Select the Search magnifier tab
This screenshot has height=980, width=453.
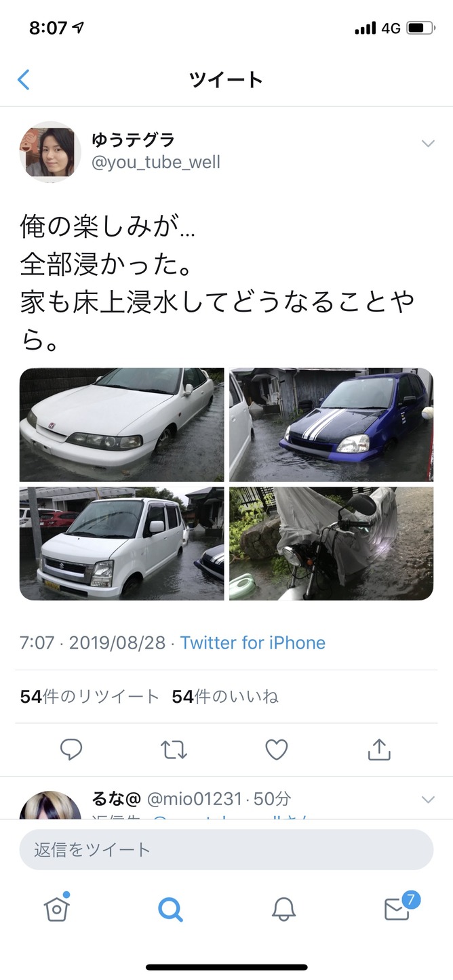(170, 909)
